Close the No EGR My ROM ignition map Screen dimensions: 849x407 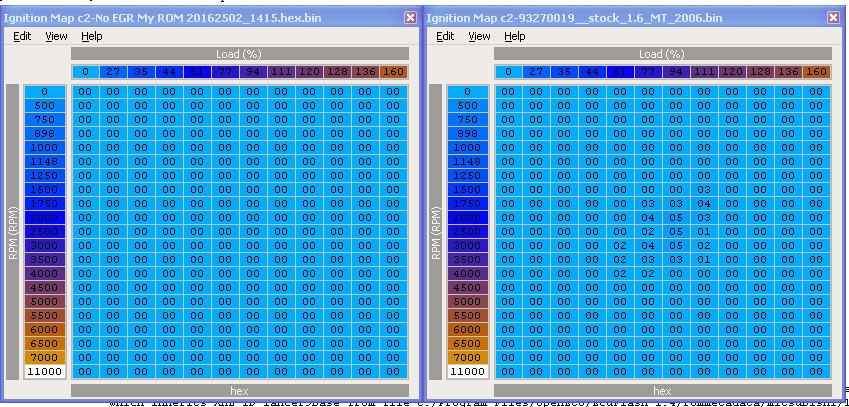pyautogui.click(x=410, y=18)
